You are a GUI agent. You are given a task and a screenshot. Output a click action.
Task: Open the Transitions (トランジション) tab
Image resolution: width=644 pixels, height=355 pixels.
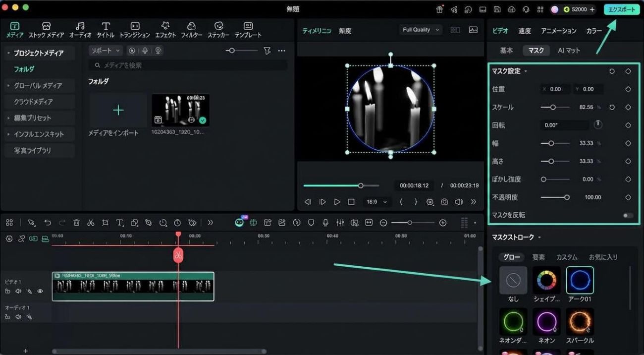[x=135, y=30]
